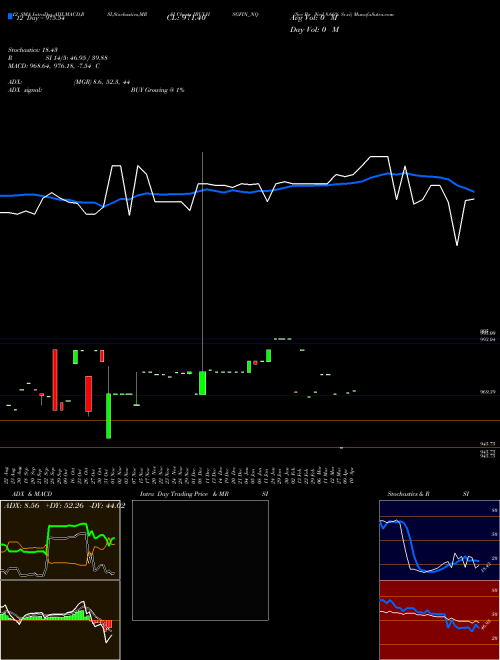Click the ADX indicator chart with green line

coord(60,540)
